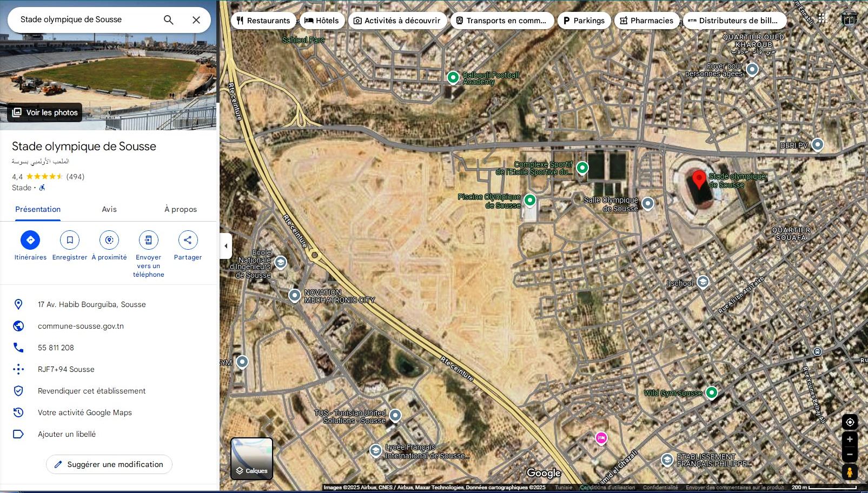868x493 pixels.
Task: Open the Calques layers switcher
Action: coord(251,458)
